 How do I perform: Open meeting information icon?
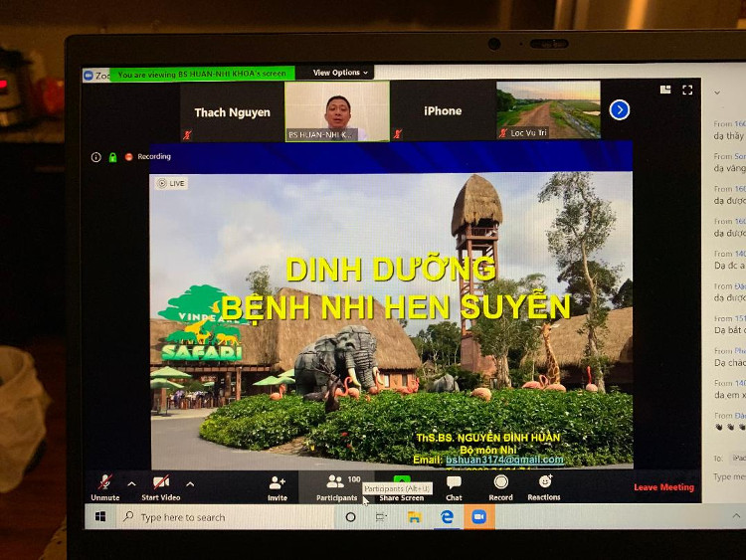tap(96, 157)
